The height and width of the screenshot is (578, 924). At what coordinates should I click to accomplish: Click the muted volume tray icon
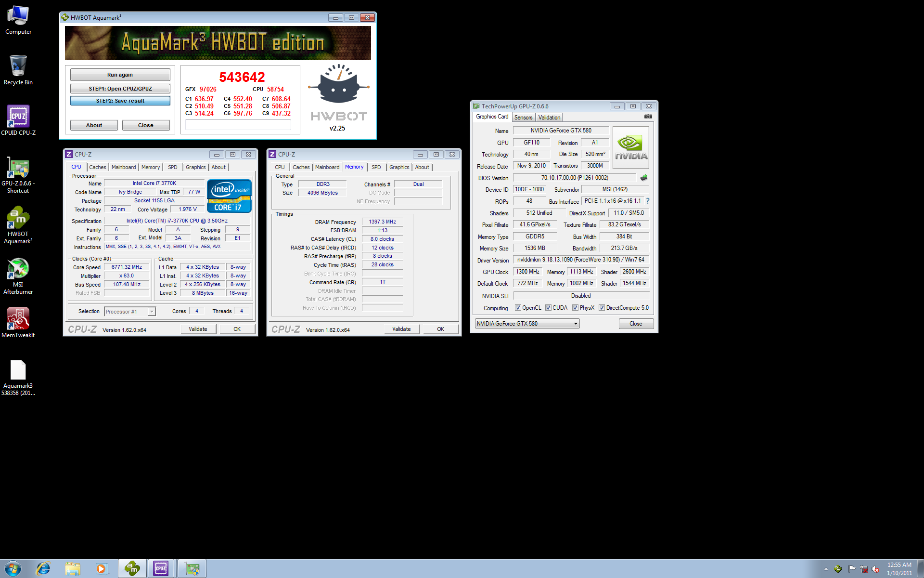876,569
